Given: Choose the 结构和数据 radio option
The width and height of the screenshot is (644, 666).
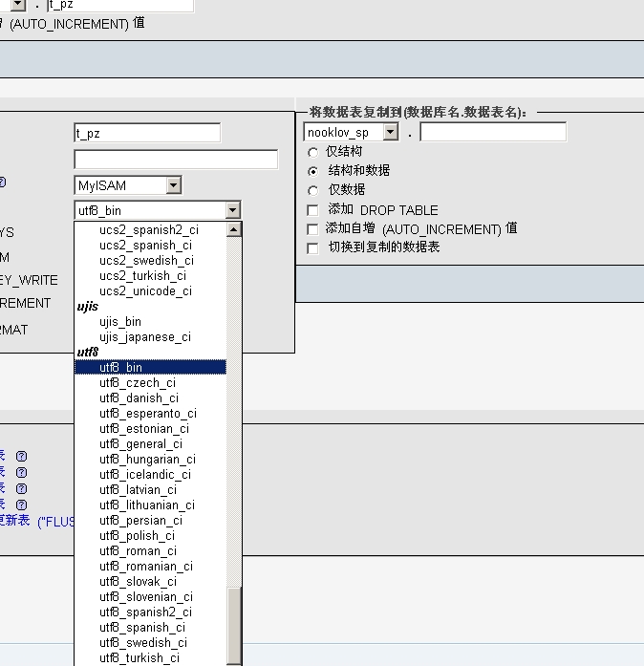Looking at the screenshot, I should pos(312,171).
